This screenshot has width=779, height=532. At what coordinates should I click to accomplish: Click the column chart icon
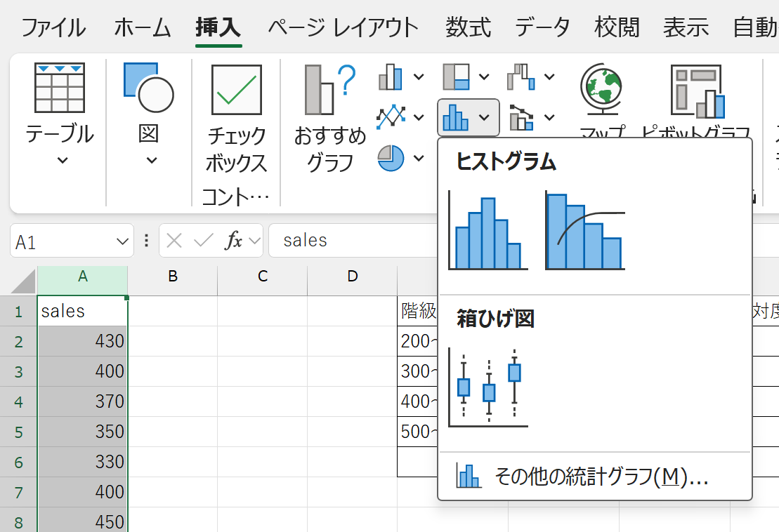point(391,77)
